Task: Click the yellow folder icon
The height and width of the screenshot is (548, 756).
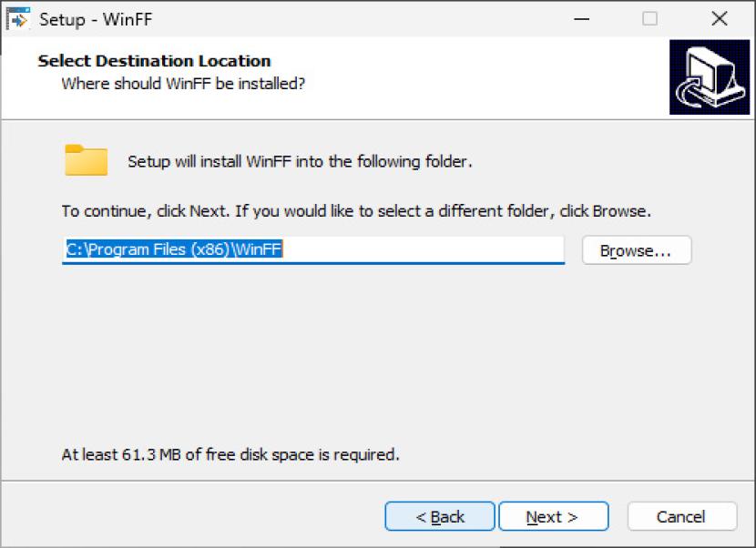Action: tap(87, 160)
